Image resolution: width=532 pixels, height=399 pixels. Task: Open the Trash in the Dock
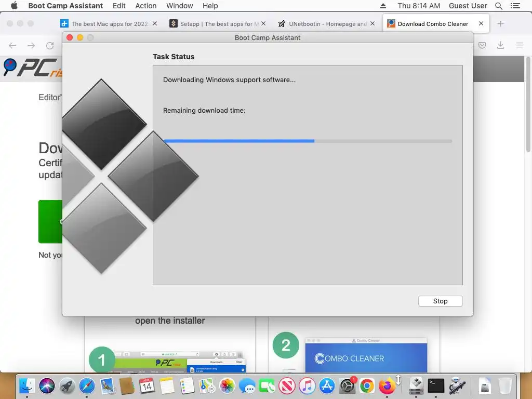click(x=505, y=386)
